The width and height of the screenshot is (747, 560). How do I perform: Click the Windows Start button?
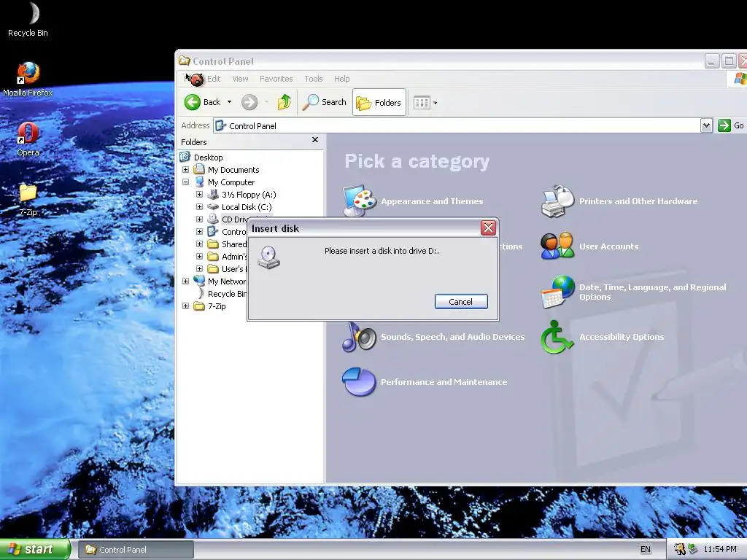(35, 549)
